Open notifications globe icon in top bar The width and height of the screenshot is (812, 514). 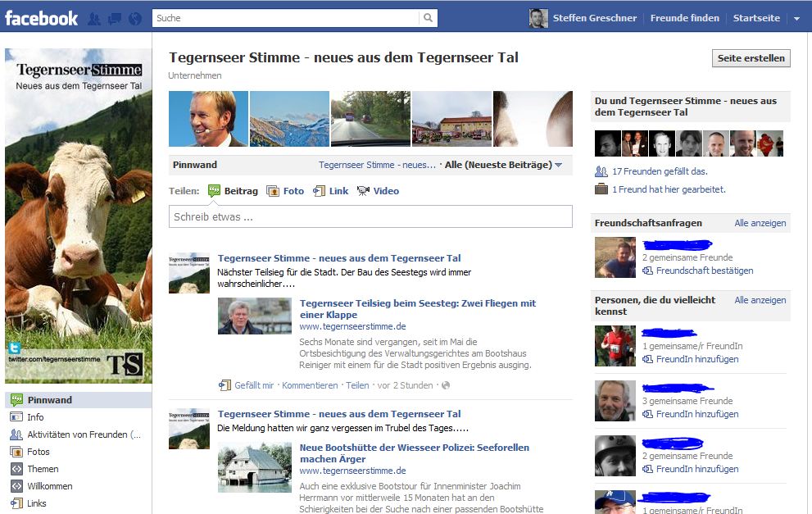pyautogui.click(x=135, y=19)
